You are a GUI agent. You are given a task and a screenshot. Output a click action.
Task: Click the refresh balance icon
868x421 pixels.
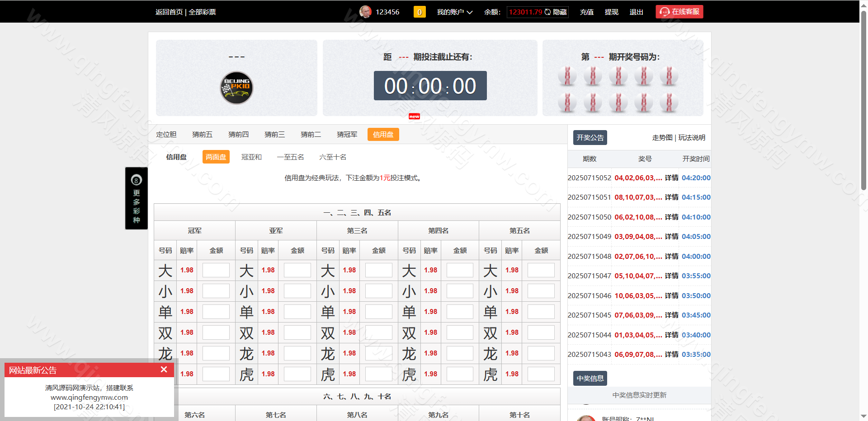pyautogui.click(x=547, y=12)
